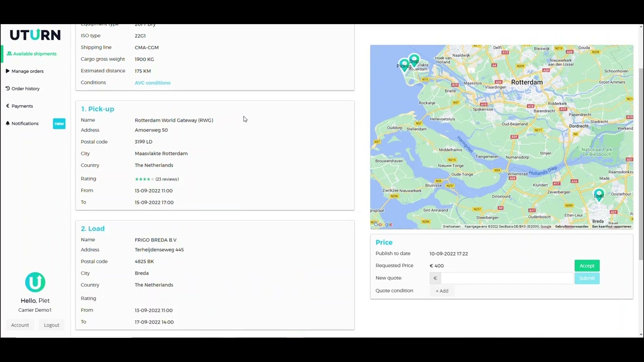Click the address 'Amoerweg 50'
644x362 pixels.
[x=151, y=130]
